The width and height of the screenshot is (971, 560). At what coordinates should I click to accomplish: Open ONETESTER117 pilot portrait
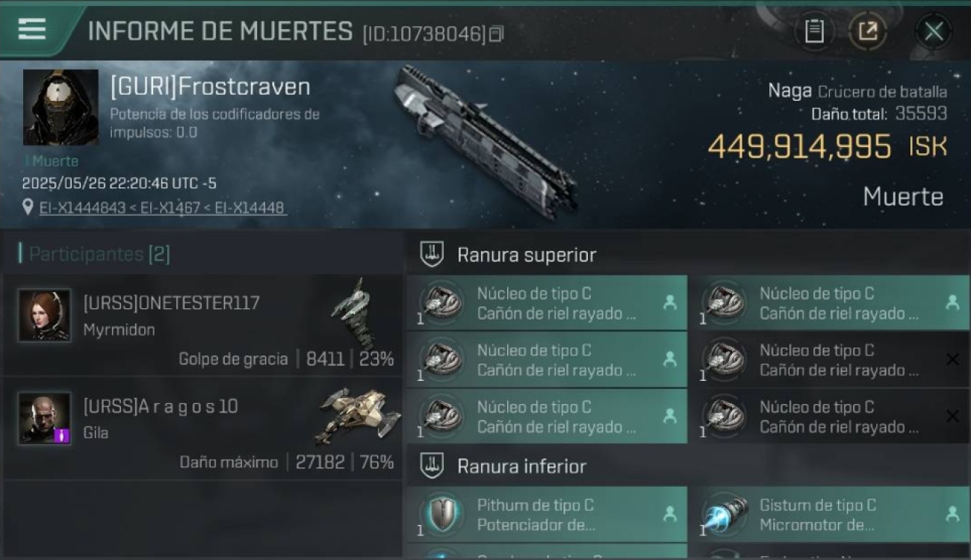(x=45, y=315)
